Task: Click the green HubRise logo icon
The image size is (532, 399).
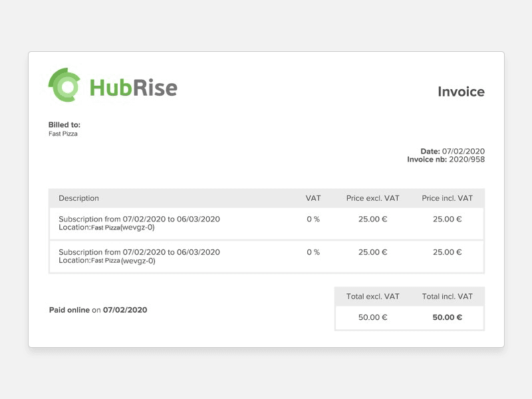Action: click(65, 86)
